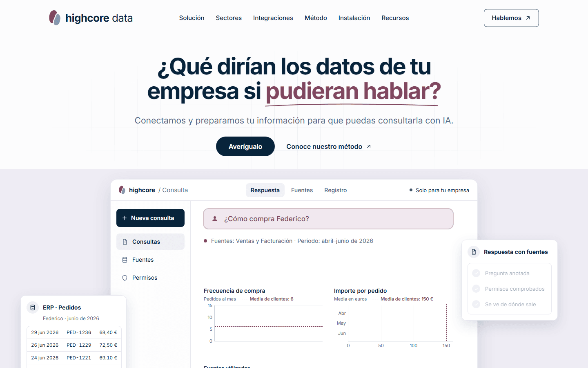Open the Método navigation item
The height and width of the screenshot is (368, 588).
tap(316, 18)
